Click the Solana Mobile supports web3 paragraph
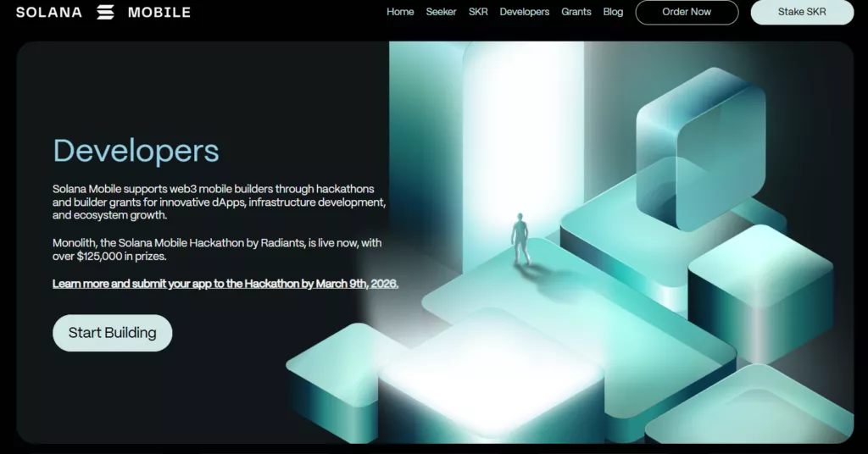The width and height of the screenshot is (868, 454). 220,202
